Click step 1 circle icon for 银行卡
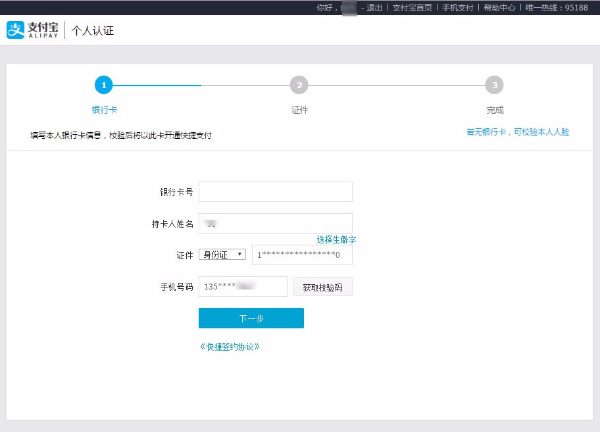Image resolution: width=600 pixels, height=432 pixels. [x=104, y=86]
